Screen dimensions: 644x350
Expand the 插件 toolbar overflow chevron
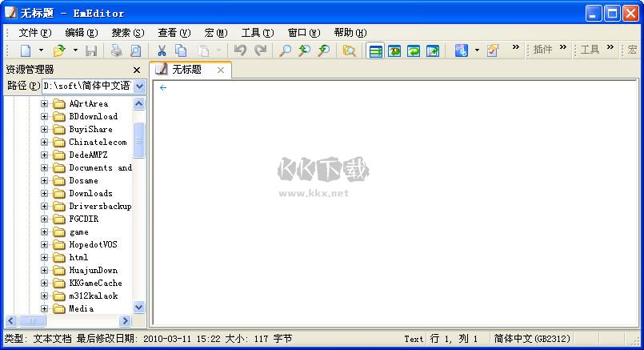coord(563,47)
